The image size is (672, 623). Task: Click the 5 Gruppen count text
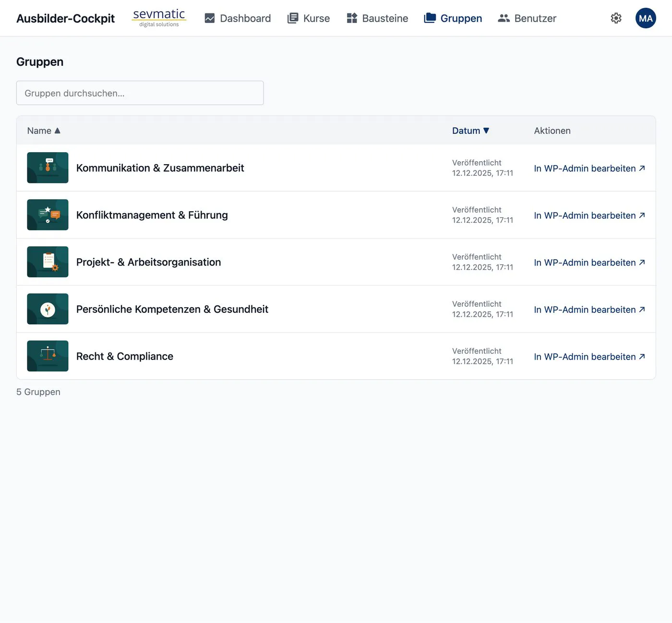38,392
